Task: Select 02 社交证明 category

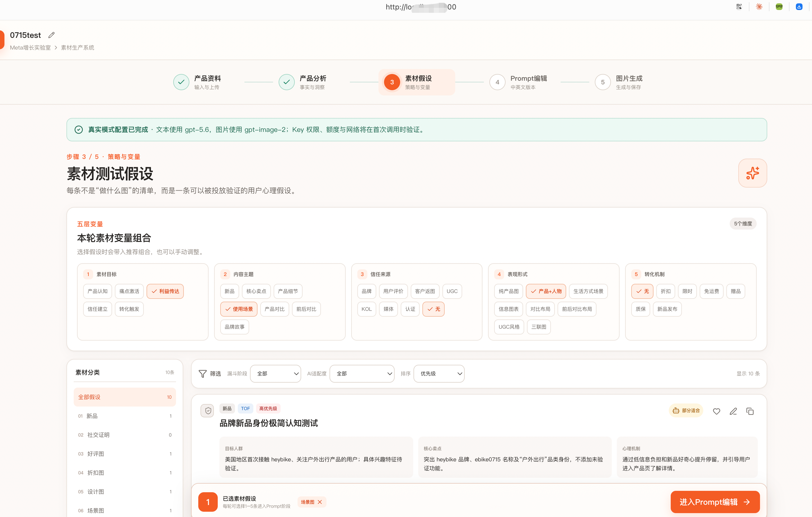Action: (125, 435)
